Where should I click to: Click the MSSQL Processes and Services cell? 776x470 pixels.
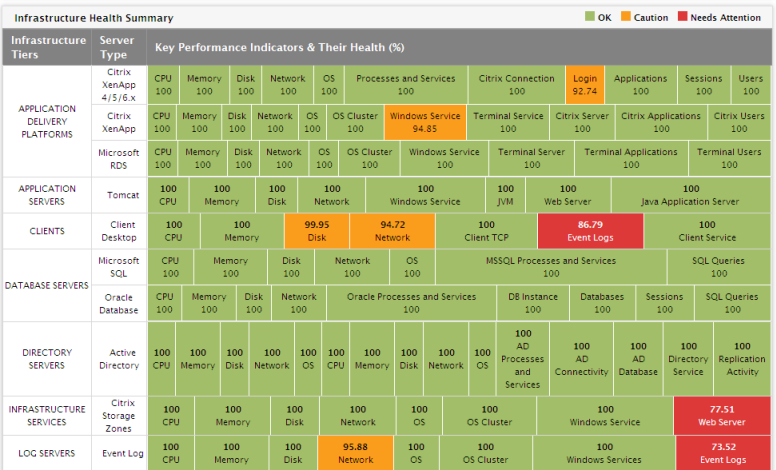click(x=551, y=267)
